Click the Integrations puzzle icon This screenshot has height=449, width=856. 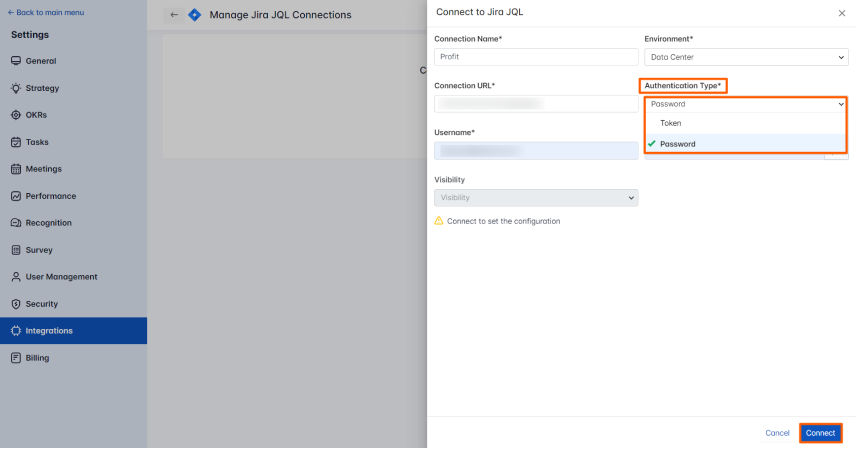(x=16, y=331)
